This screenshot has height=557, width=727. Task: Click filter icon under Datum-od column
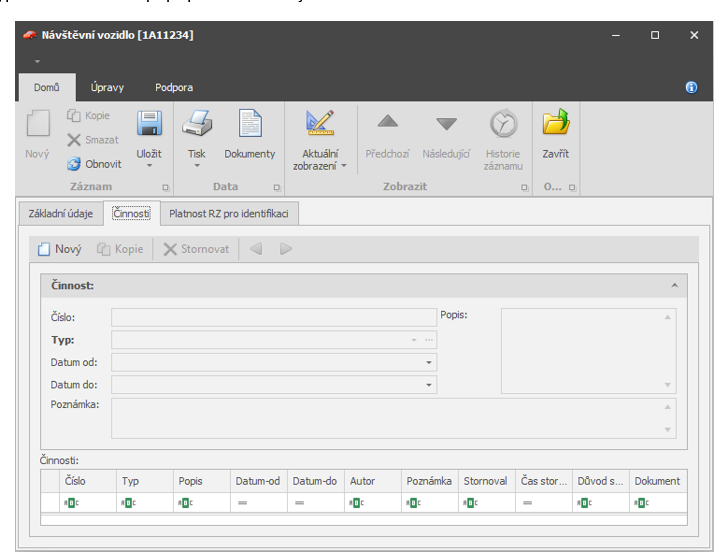pos(242,503)
